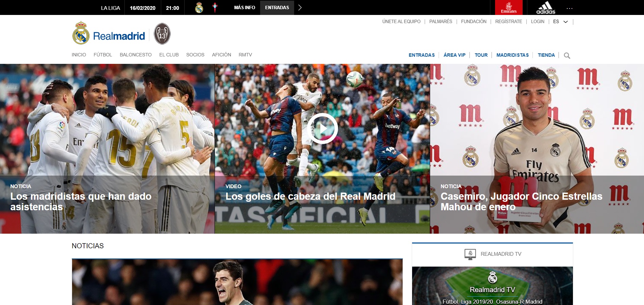Viewport: 644px width, 305px height.
Task: Click the next match arrow chevron
Action: coord(300,7)
